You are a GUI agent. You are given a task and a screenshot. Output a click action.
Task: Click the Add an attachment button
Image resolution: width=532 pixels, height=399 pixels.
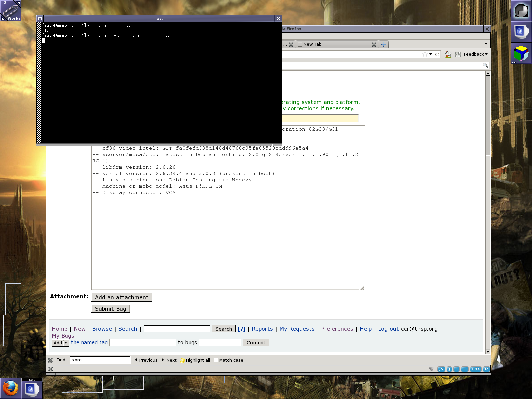[122, 297]
